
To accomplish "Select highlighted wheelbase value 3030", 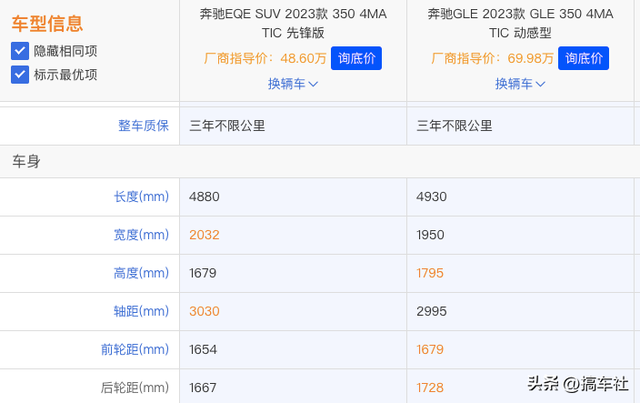I will pyautogui.click(x=204, y=311).
